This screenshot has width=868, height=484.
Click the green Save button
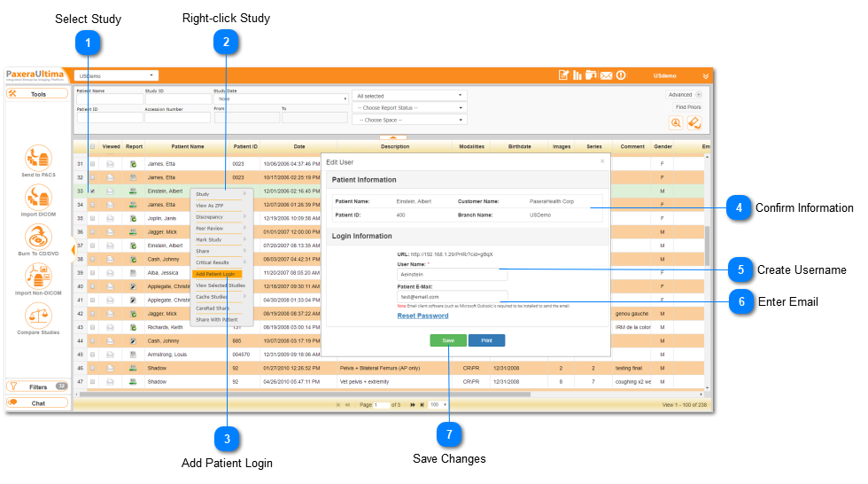pos(448,340)
